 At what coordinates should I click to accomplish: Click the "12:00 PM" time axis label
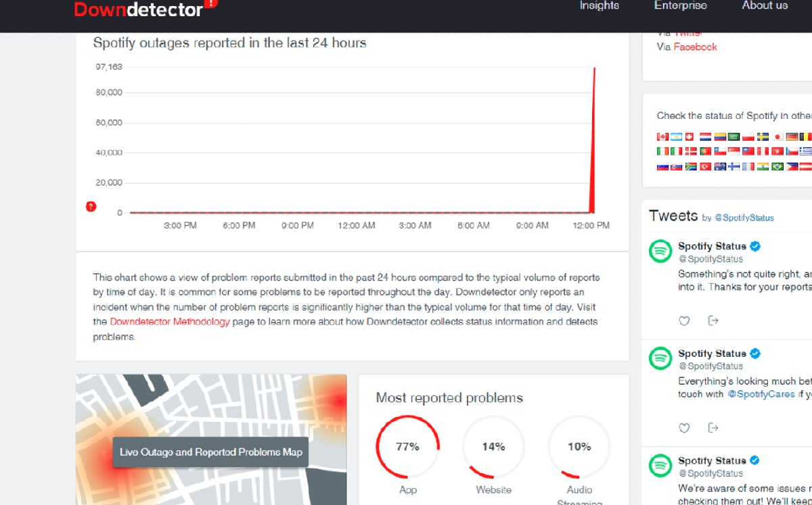[591, 225]
